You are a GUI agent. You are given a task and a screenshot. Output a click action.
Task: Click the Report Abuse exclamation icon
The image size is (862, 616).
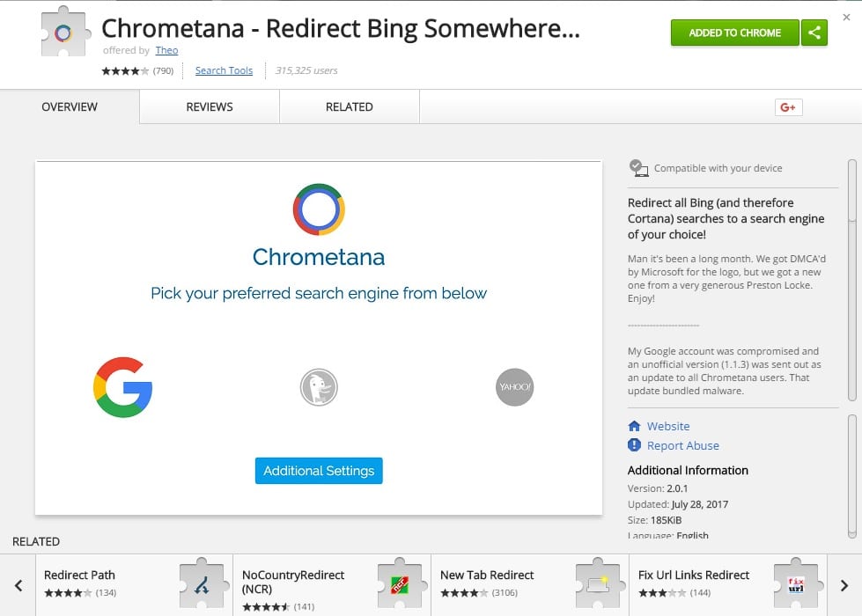tap(634, 444)
